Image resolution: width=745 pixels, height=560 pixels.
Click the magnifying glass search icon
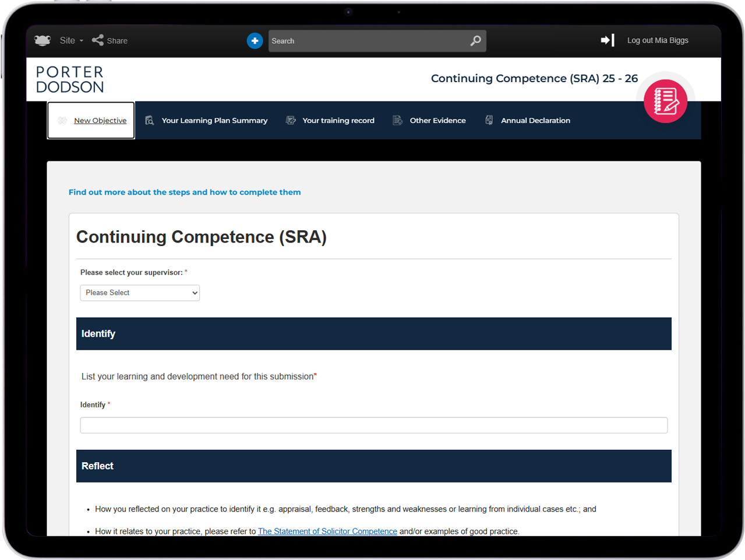click(x=476, y=41)
